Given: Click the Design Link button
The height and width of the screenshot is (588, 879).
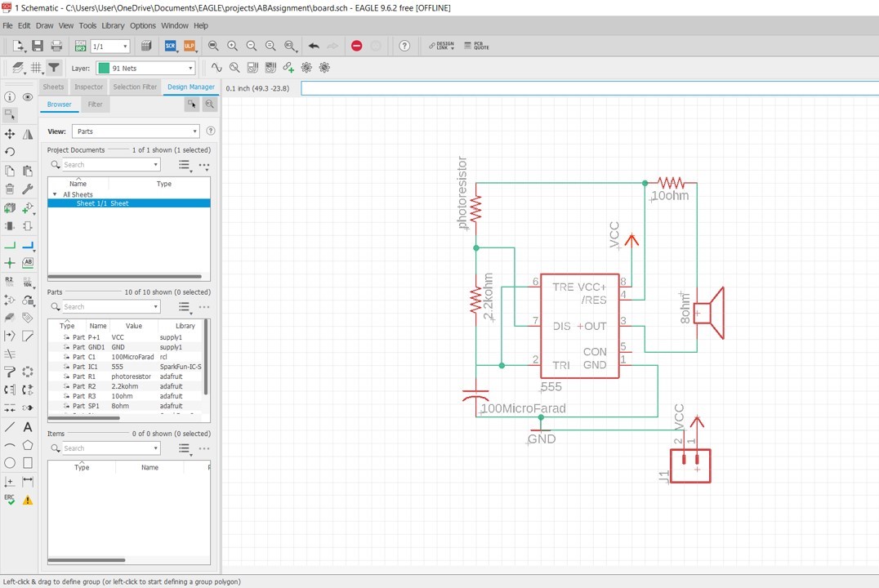Looking at the screenshot, I should (441, 46).
